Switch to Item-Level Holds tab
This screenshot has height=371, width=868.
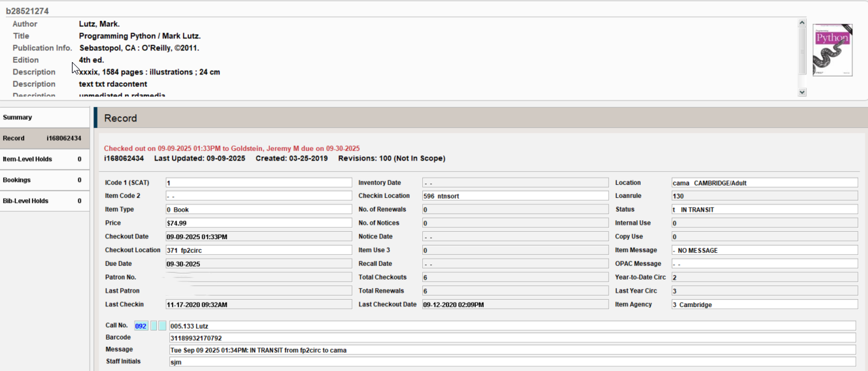pos(44,159)
